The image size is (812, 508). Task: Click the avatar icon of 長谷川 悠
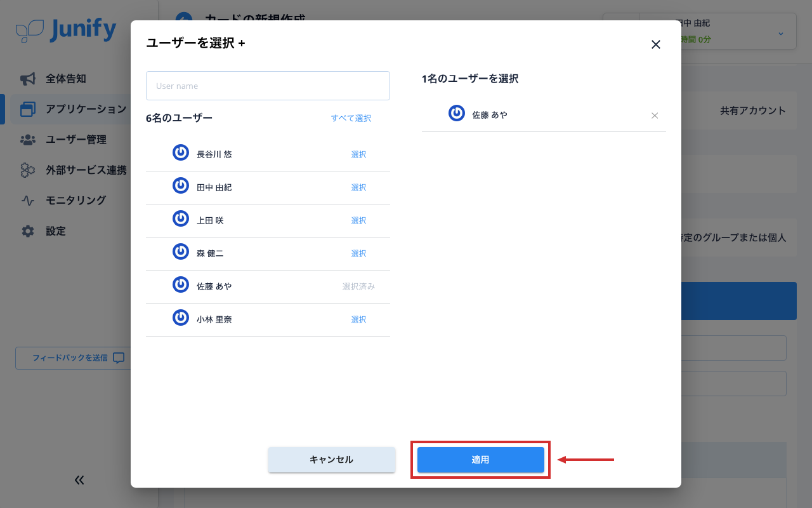(x=181, y=152)
